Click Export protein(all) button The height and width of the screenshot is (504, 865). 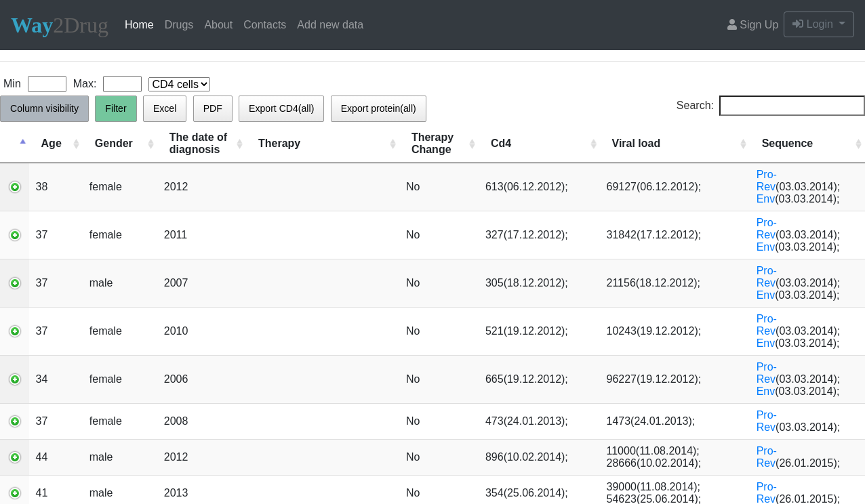tap(378, 108)
